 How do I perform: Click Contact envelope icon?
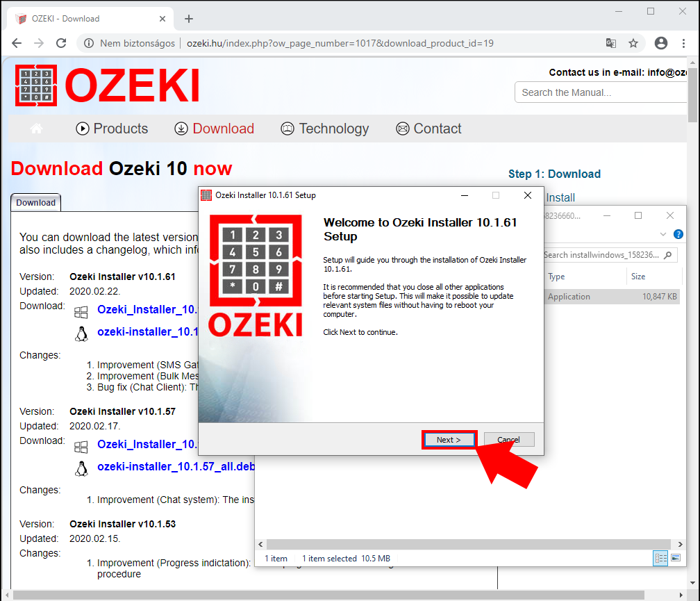[403, 129]
